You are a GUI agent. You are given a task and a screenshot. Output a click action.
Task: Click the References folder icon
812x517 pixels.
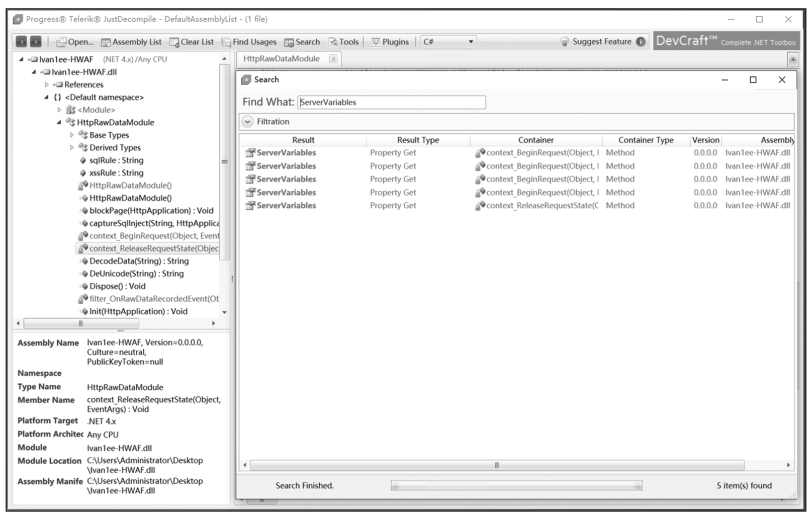58,84
